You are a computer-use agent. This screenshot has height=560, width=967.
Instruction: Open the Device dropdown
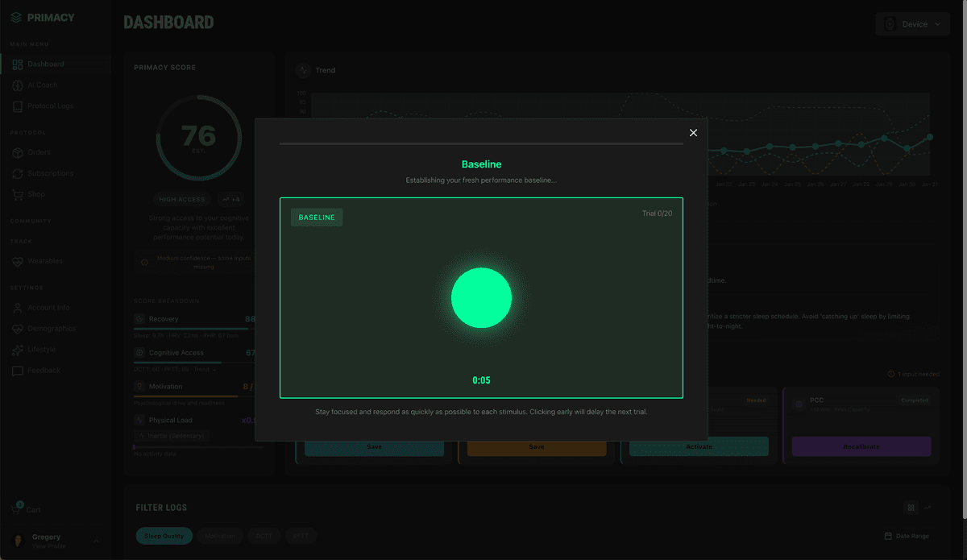[x=913, y=24]
